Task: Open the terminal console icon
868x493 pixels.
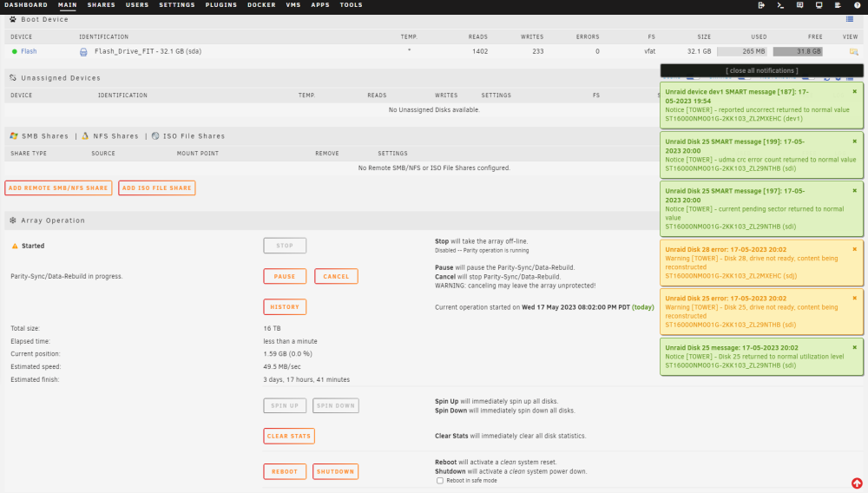Action: (780, 5)
